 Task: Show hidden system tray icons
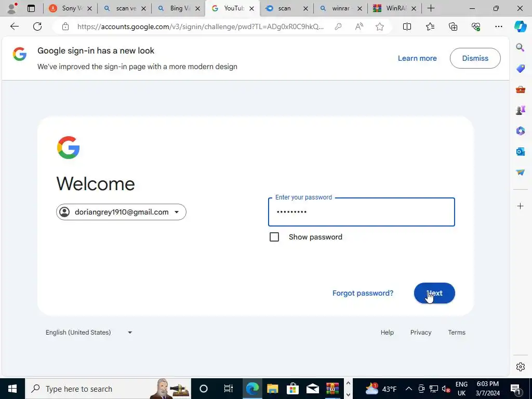tap(409, 389)
